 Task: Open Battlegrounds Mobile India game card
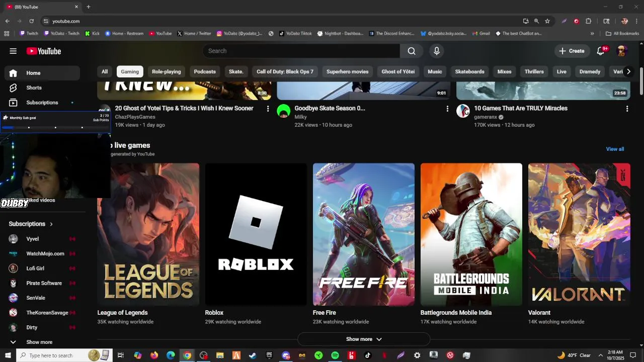pos(471,234)
